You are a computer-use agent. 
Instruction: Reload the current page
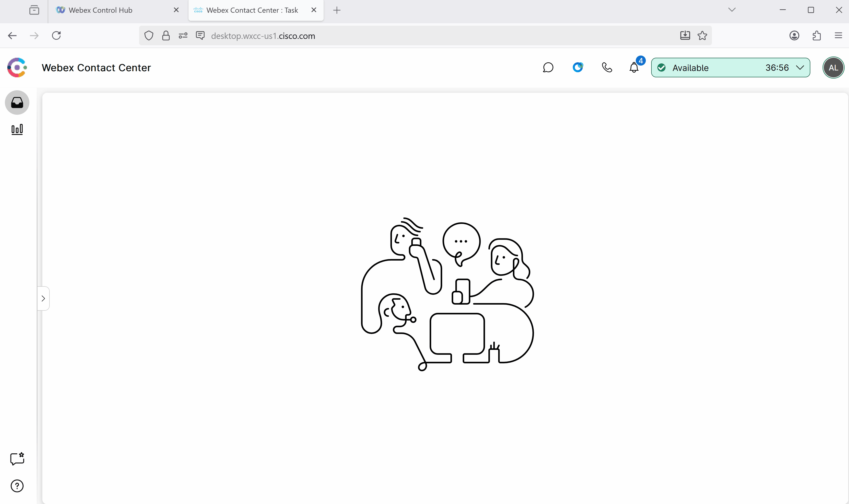(x=56, y=36)
